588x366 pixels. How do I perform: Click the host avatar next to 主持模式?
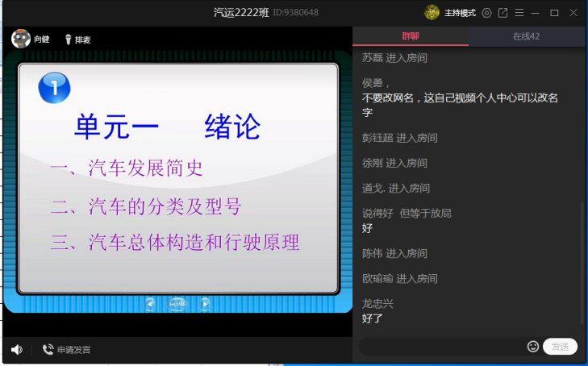[x=432, y=12]
